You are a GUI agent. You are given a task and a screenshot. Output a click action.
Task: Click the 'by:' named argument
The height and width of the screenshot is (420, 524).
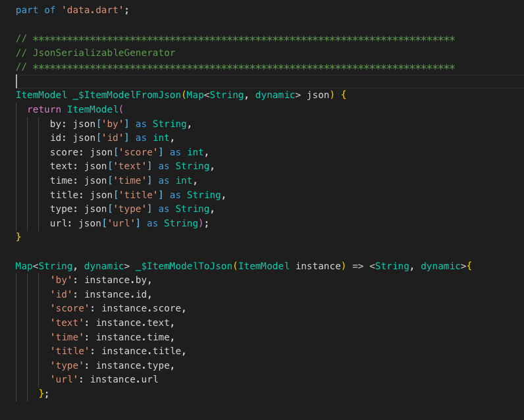(x=58, y=124)
